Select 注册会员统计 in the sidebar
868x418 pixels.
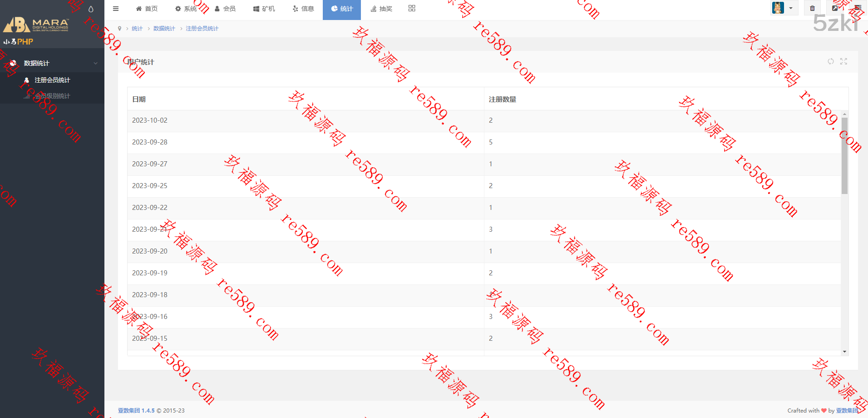(x=52, y=80)
